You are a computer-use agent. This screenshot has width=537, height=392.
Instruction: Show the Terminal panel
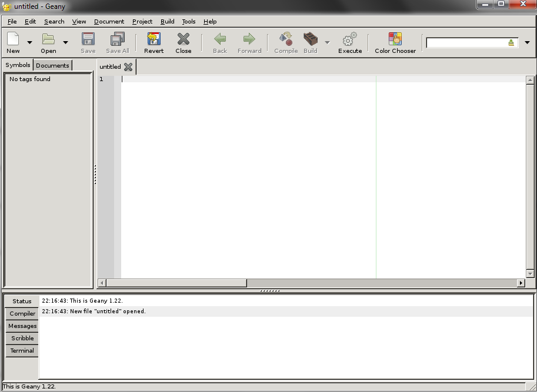point(21,350)
